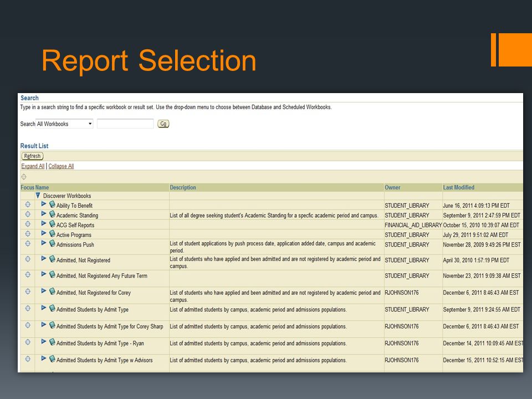Click workbook icon for Not Registered for Corey

click(52, 291)
